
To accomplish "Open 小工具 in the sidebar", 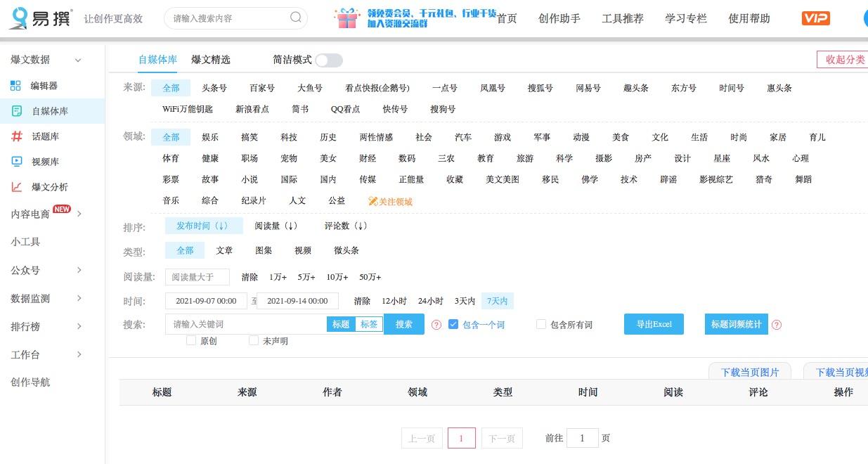I will tap(25, 242).
